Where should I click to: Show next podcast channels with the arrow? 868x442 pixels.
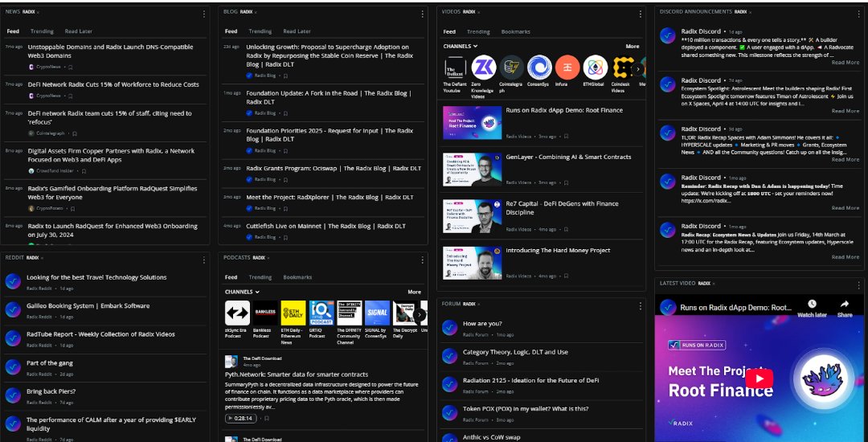coord(420,315)
